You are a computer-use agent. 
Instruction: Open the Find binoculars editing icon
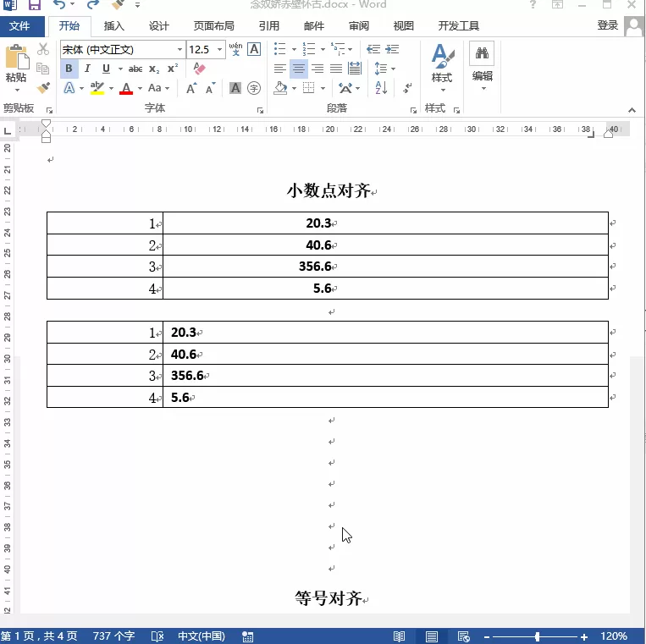coord(482,52)
